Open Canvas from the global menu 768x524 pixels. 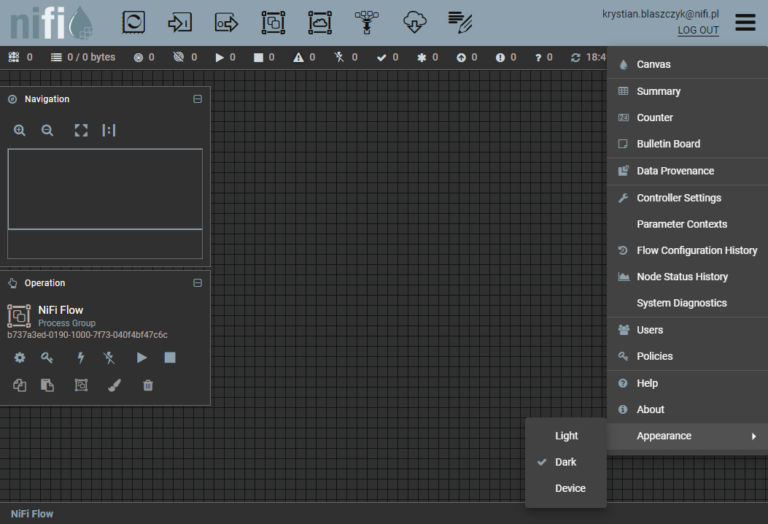click(687, 64)
